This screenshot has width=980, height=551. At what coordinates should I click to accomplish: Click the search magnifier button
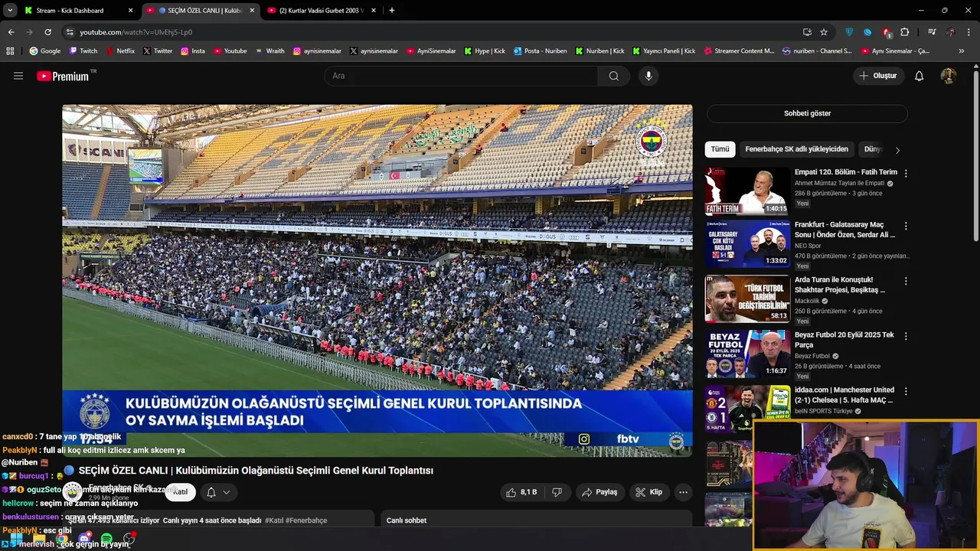(613, 76)
